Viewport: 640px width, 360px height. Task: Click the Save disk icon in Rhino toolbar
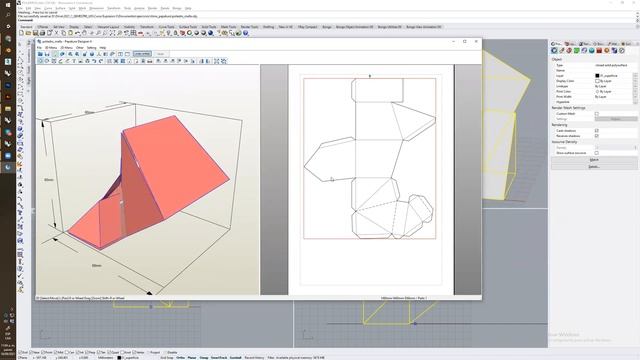click(x=36, y=33)
